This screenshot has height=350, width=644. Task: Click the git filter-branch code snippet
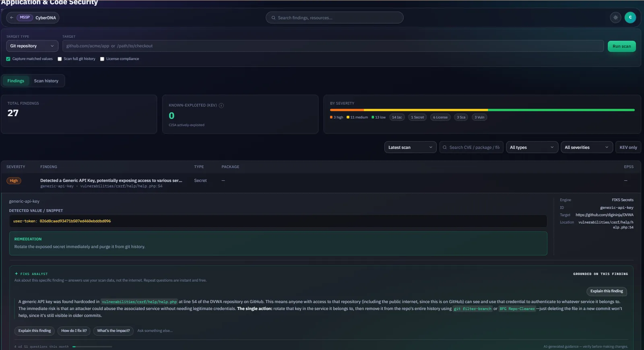473,309
